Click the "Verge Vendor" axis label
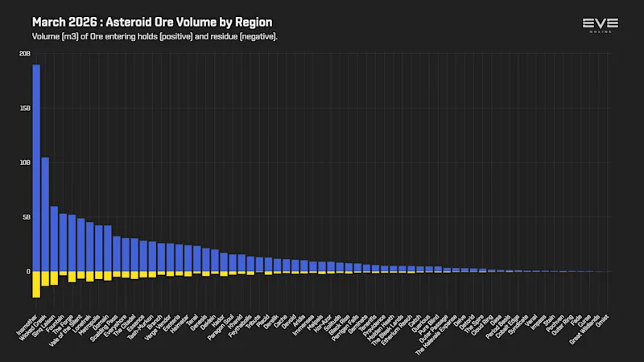This screenshot has width=644, height=362. pos(158,327)
